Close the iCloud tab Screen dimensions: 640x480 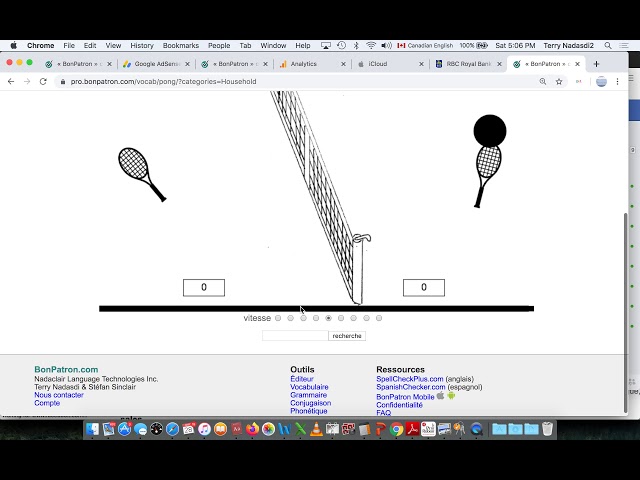421,64
